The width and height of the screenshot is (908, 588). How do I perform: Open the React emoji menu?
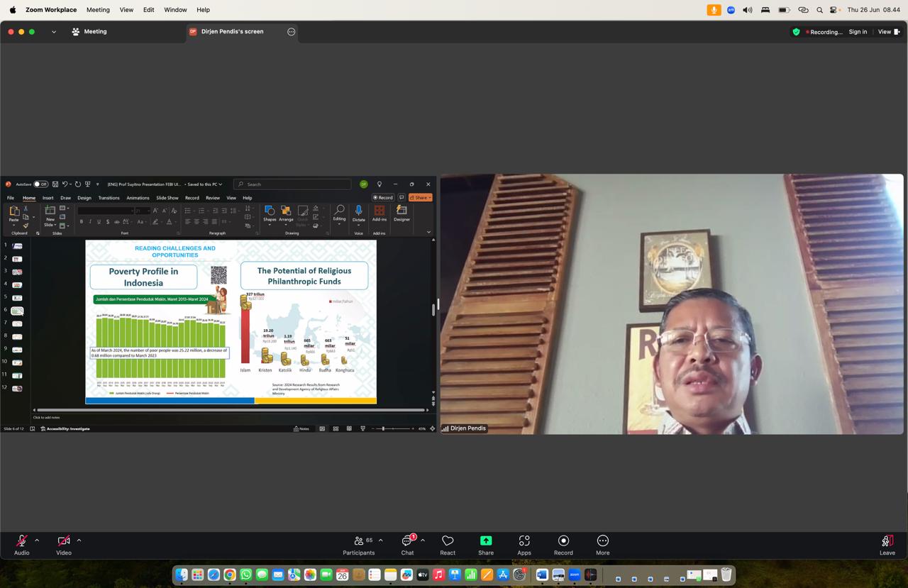(448, 545)
